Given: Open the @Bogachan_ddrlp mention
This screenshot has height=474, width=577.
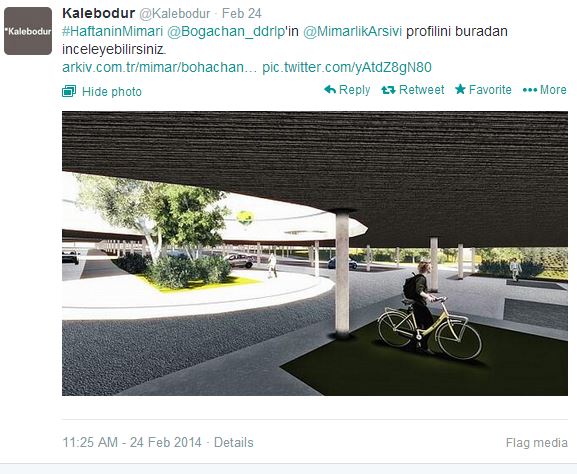Looking at the screenshot, I should tap(226, 32).
